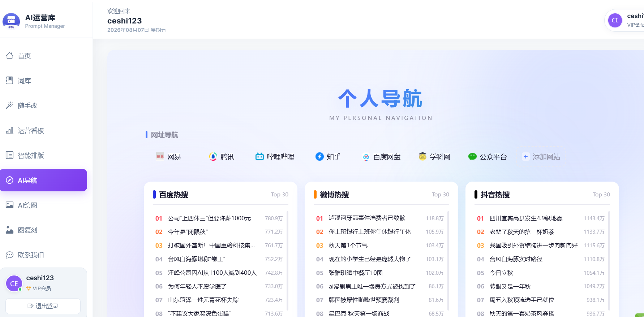Click the 微博热搜 list scrollbar
Screen dimensions: 644x317
pyautogui.click(x=448, y=261)
